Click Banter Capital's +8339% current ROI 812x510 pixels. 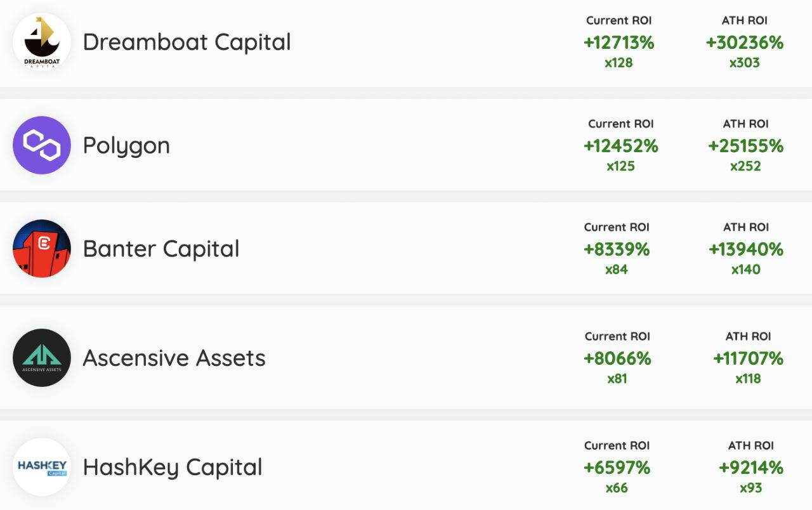[x=617, y=250]
